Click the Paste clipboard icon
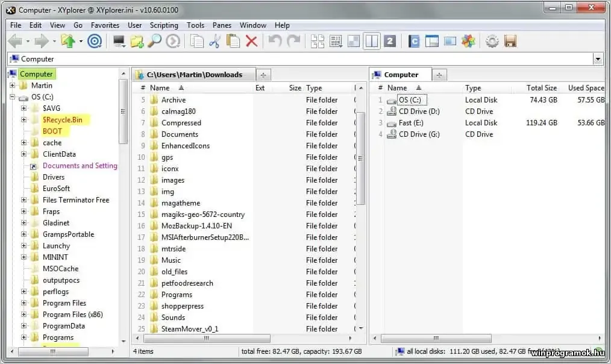 coord(233,41)
